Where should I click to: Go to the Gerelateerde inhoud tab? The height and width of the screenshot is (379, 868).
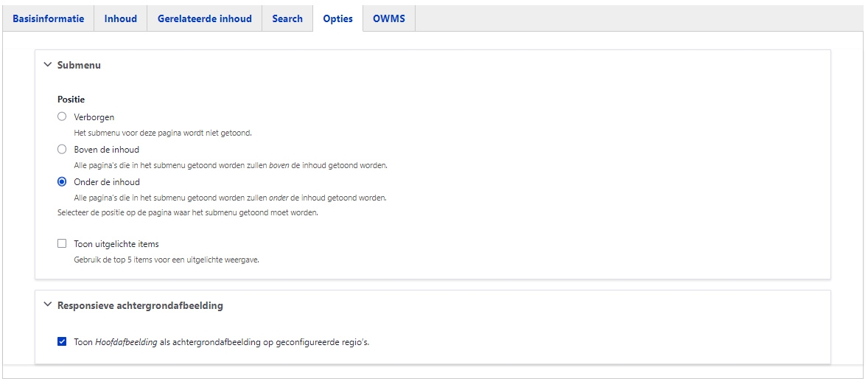[x=204, y=18]
